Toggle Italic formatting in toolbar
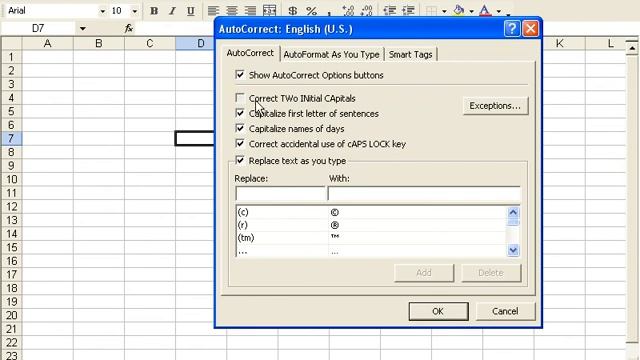Screen dimensions: 640x360 coord(172,11)
